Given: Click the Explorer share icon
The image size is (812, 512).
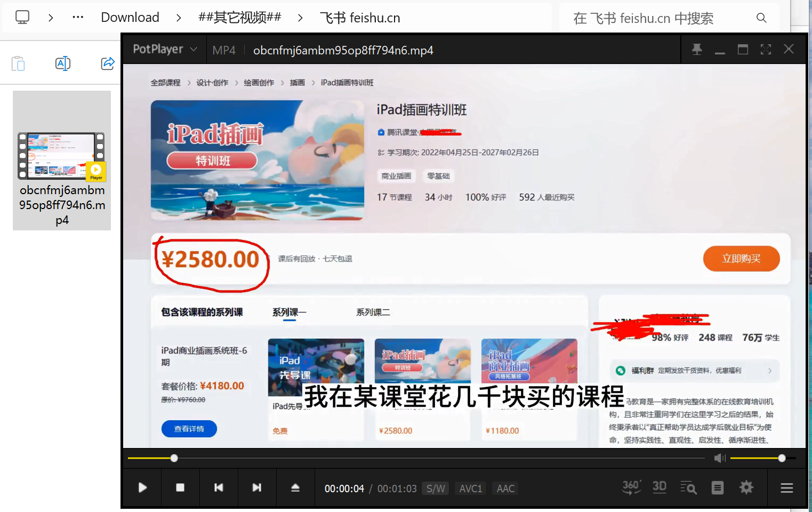Looking at the screenshot, I should [x=108, y=63].
